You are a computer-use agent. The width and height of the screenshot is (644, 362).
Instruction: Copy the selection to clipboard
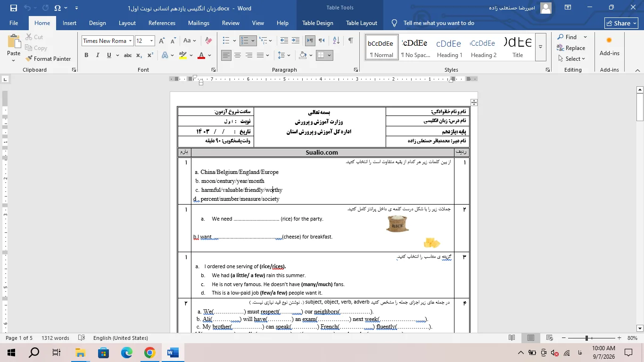tap(35, 48)
